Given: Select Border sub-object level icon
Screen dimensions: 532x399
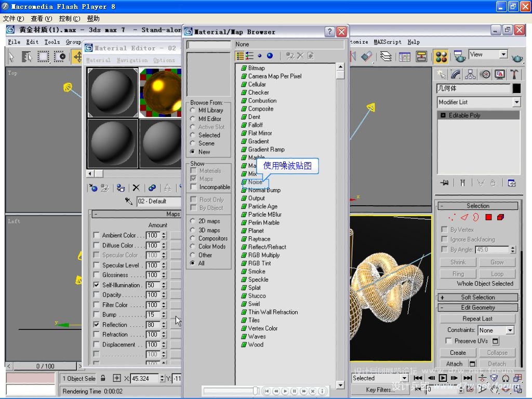Looking at the screenshot, I should coord(476,217).
